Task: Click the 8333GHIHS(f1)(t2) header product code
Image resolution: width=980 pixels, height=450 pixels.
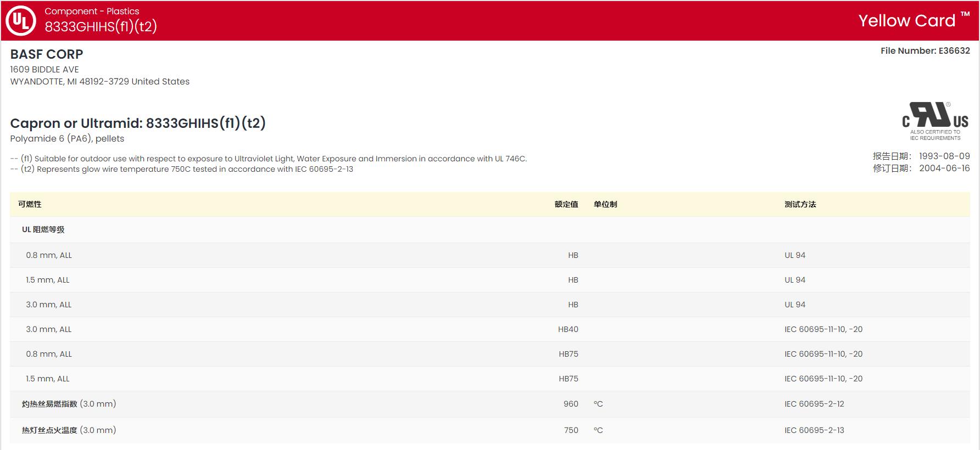Action: [101, 26]
